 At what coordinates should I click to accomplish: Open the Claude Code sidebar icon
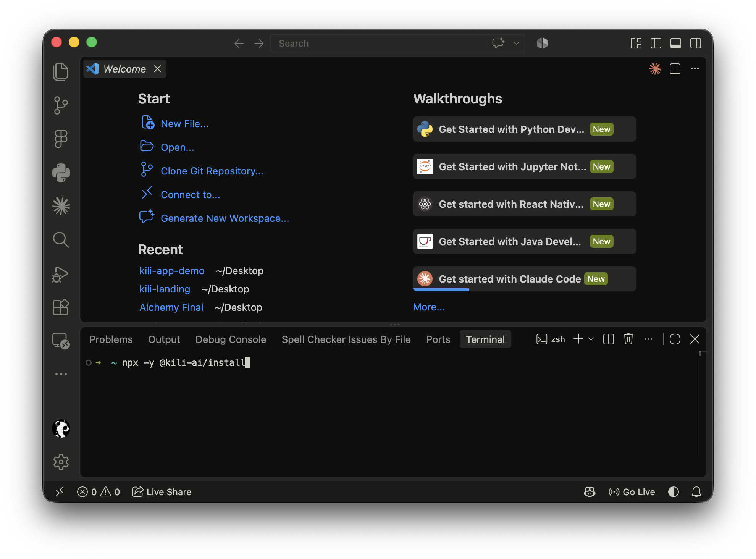61,206
